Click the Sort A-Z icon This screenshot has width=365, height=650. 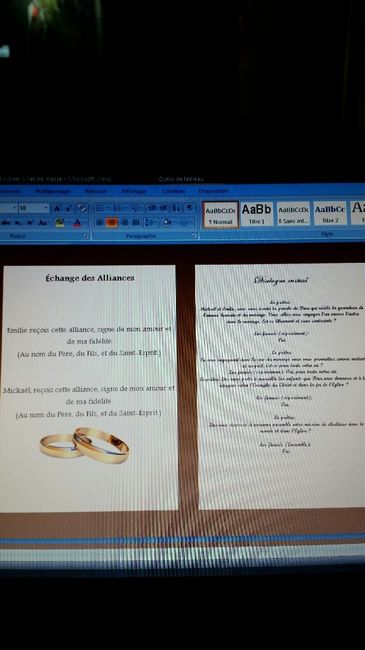click(x=176, y=208)
